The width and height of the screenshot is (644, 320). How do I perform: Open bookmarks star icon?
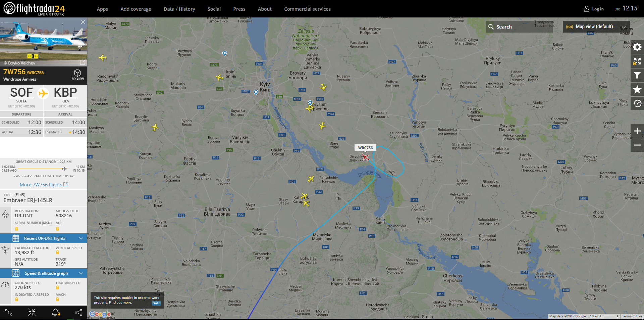637,89
